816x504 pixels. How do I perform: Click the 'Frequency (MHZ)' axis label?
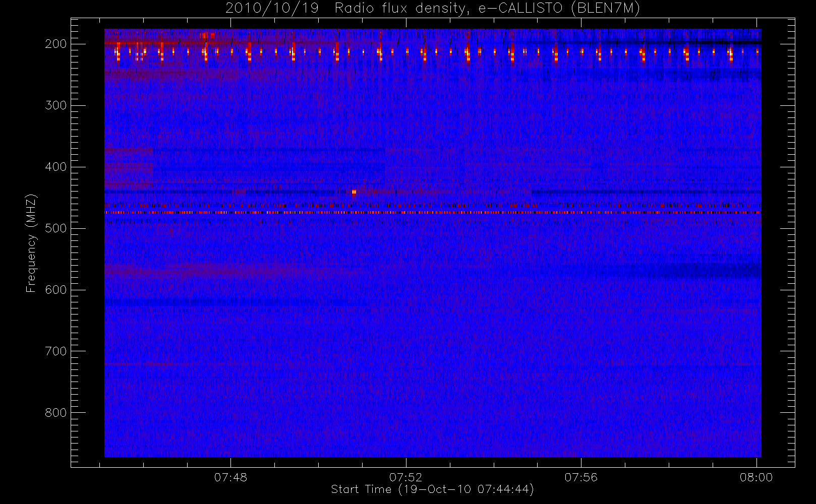coord(31,243)
